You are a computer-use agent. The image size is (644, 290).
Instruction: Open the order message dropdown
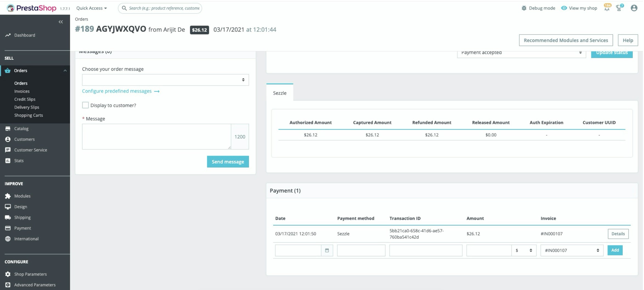165,80
